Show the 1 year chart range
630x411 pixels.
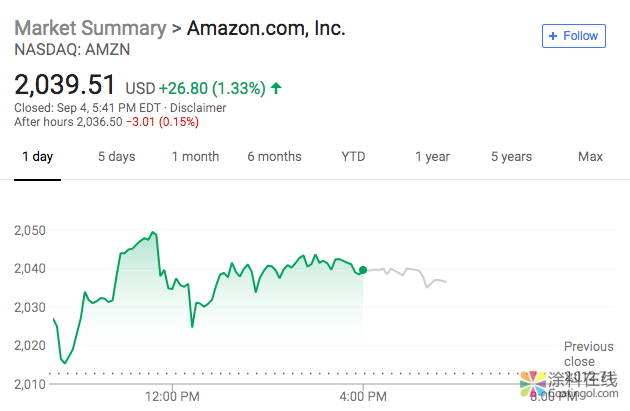pos(432,157)
